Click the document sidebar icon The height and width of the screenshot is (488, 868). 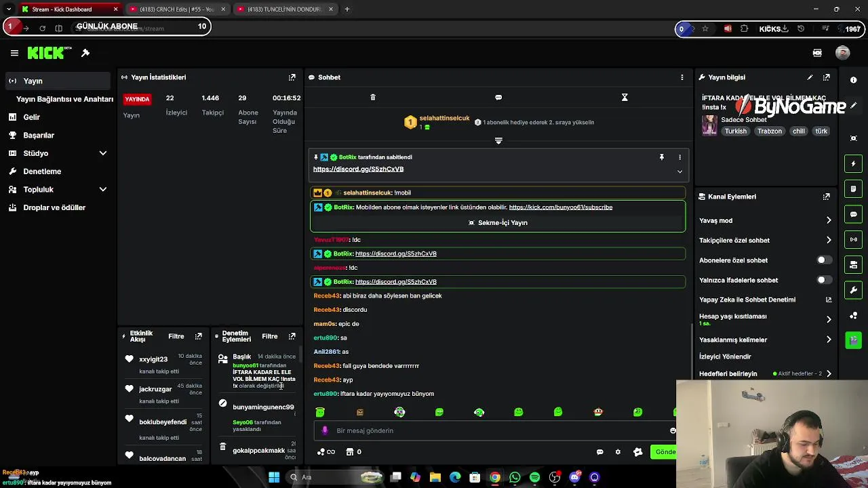853,188
